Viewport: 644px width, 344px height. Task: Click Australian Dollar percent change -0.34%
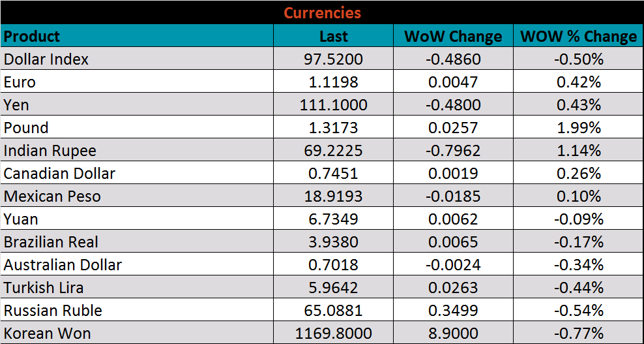point(578,265)
